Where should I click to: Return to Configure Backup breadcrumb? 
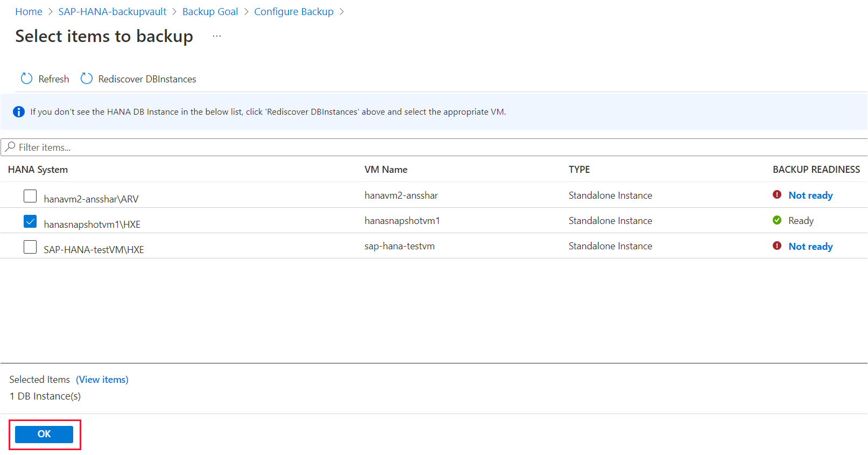pos(294,12)
